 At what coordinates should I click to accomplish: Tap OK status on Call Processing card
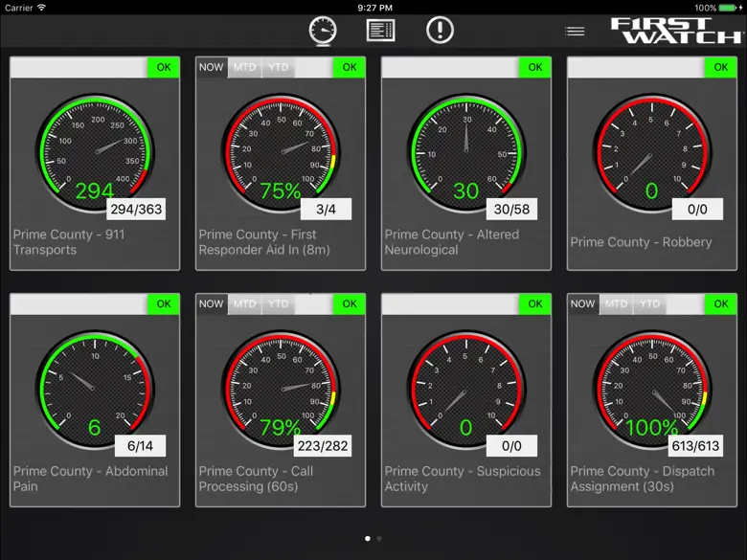[350, 303]
